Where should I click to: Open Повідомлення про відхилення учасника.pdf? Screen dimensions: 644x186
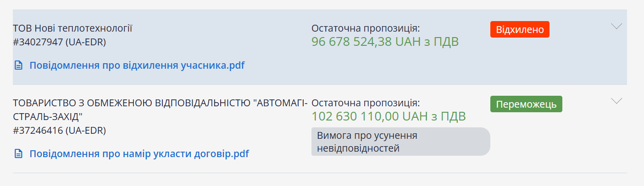[137, 66]
